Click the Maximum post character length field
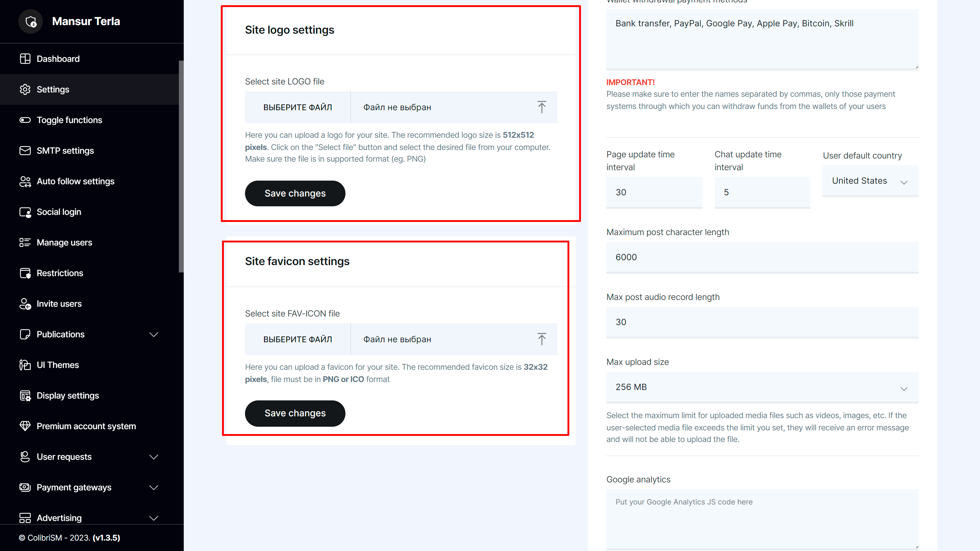 click(762, 257)
